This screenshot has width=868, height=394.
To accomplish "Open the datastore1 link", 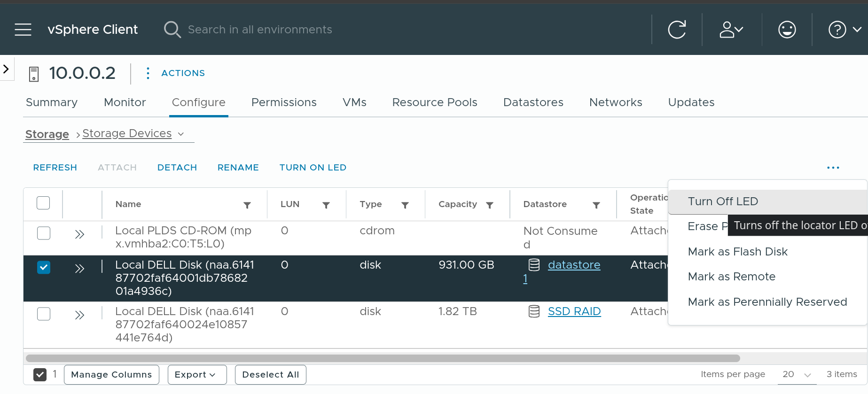I will 574,265.
